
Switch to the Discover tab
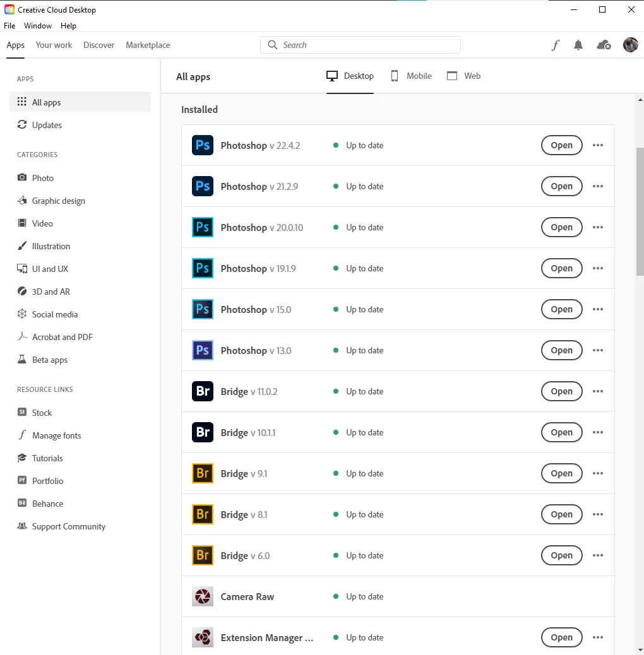click(x=98, y=45)
